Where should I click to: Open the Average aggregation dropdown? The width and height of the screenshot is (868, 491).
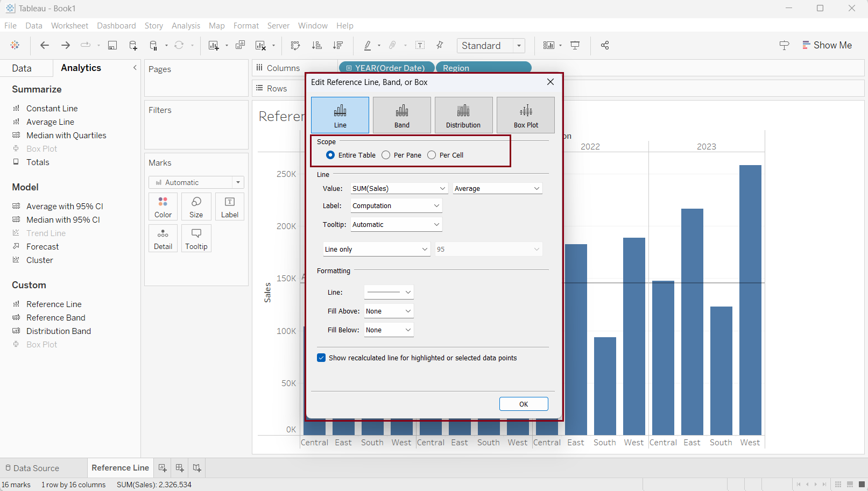click(497, 189)
